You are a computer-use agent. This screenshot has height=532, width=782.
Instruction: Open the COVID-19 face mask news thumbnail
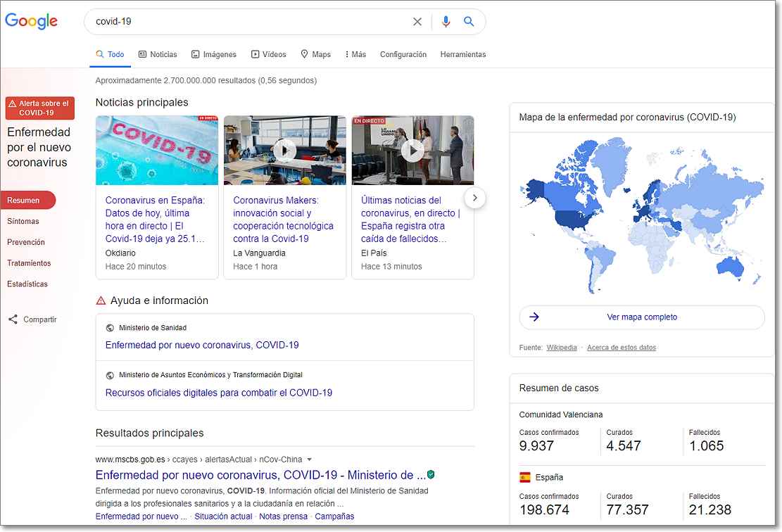[x=157, y=151]
